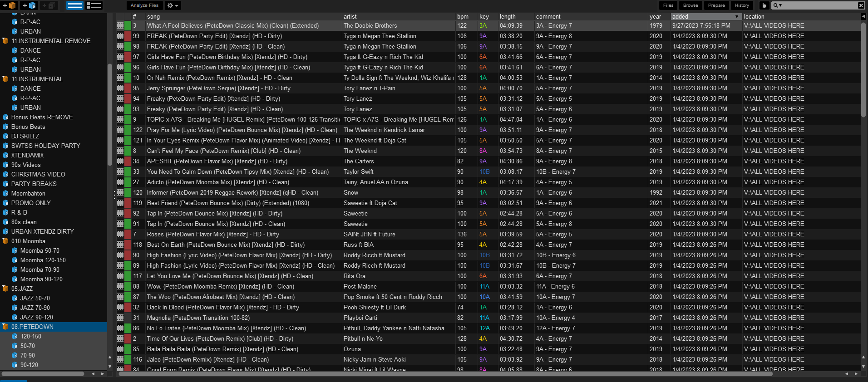
Task: Switch to the album art list view
Action: pyautogui.click(x=94, y=5)
